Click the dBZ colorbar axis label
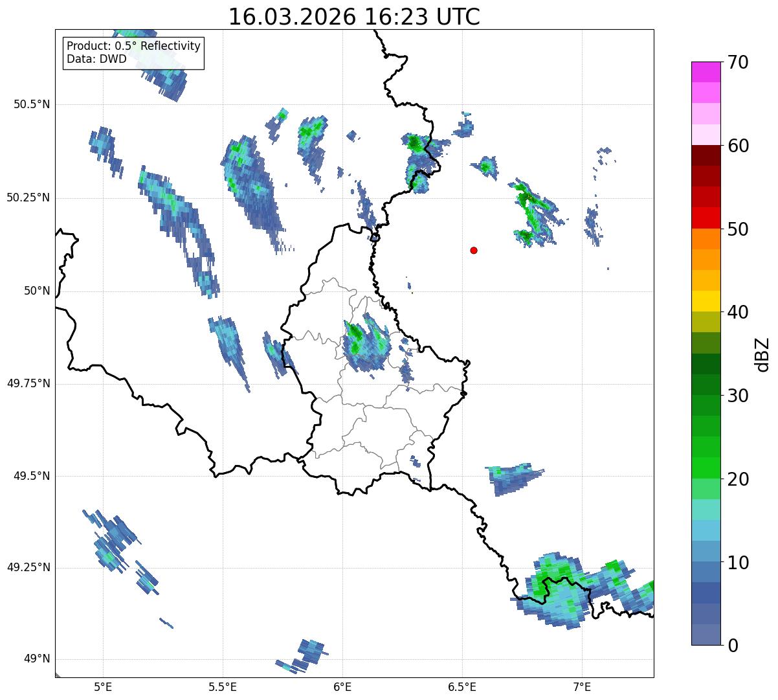This screenshot has height=700, width=778. 762,354
